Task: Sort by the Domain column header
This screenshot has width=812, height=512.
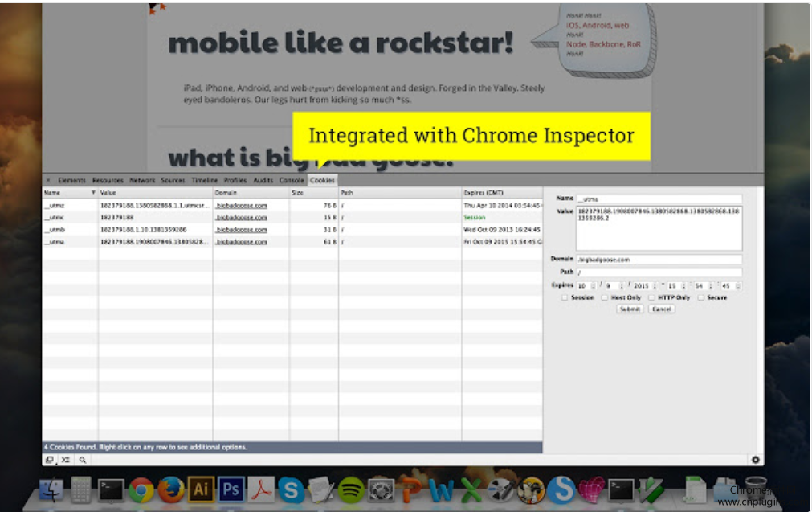Action: (251, 193)
